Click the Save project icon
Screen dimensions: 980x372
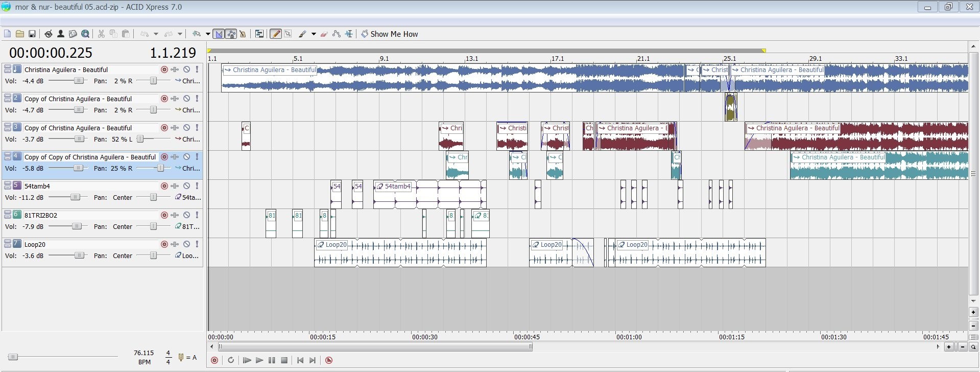pyautogui.click(x=32, y=34)
